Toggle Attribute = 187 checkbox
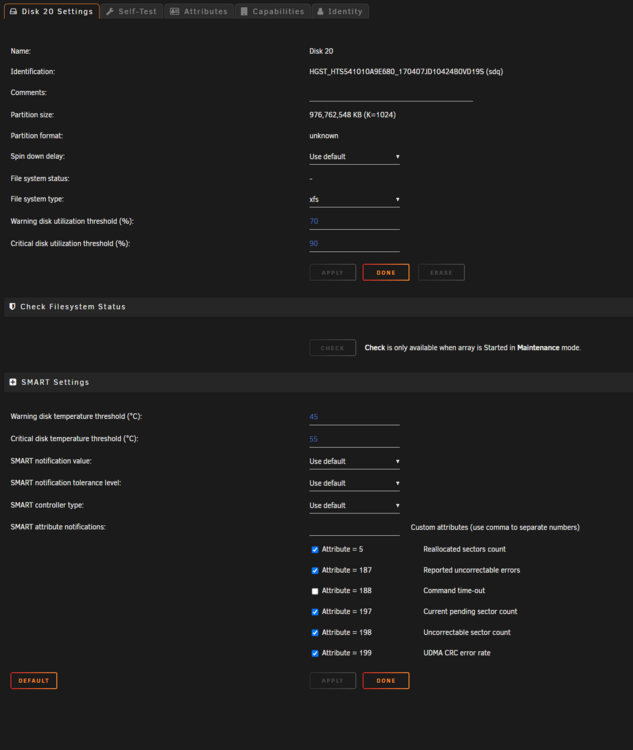Image resolution: width=633 pixels, height=750 pixels. coord(315,570)
